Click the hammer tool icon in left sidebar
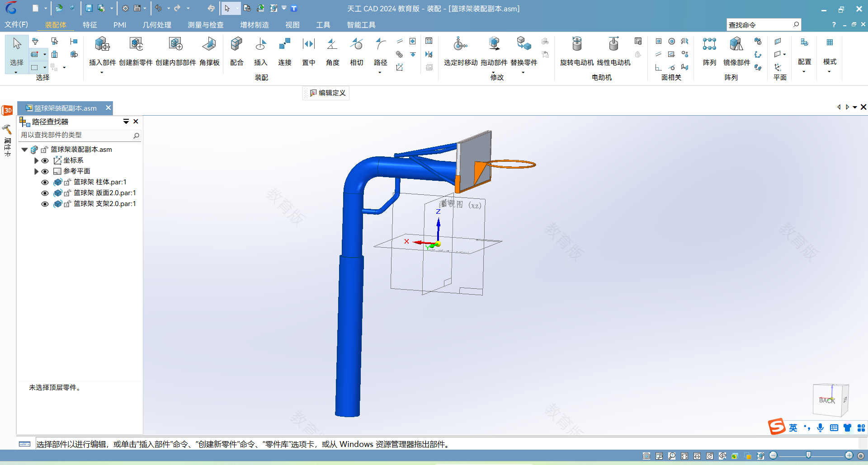The height and width of the screenshot is (465, 868). pyautogui.click(x=7, y=130)
